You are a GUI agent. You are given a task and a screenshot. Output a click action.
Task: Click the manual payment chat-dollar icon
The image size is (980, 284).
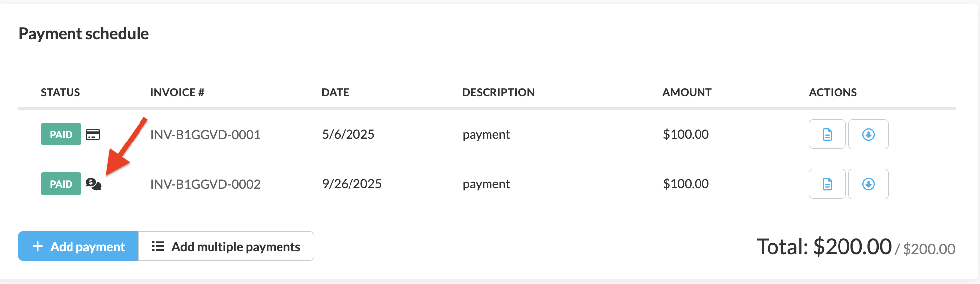[x=93, y=184]
